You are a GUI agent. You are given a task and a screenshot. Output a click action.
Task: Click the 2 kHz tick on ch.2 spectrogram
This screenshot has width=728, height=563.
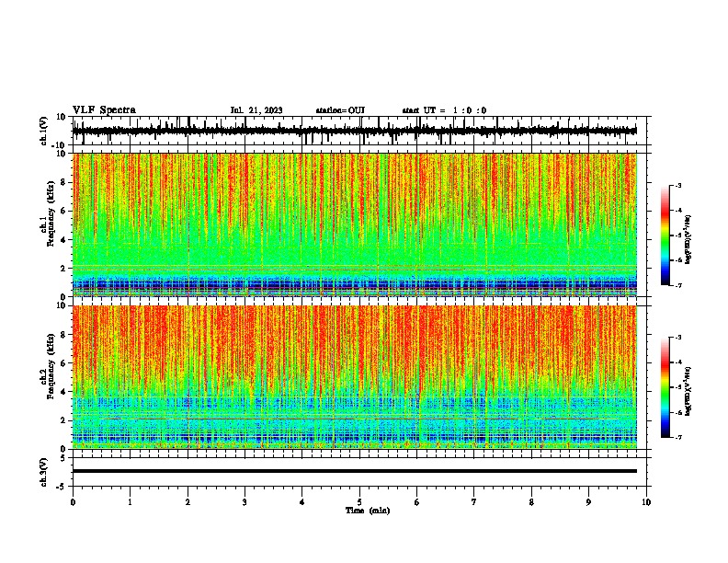pos(64,420)
